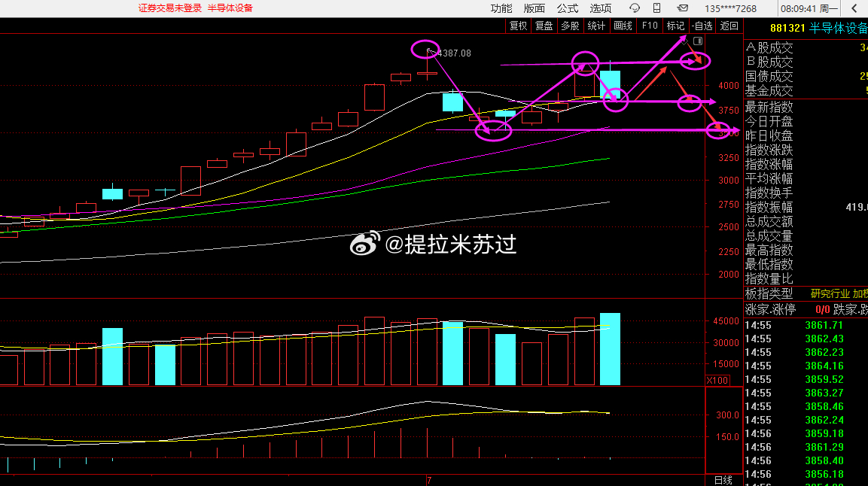868x486 pixels.
Task: Remove from watchlist via -自选
Action: coord(702,26)
